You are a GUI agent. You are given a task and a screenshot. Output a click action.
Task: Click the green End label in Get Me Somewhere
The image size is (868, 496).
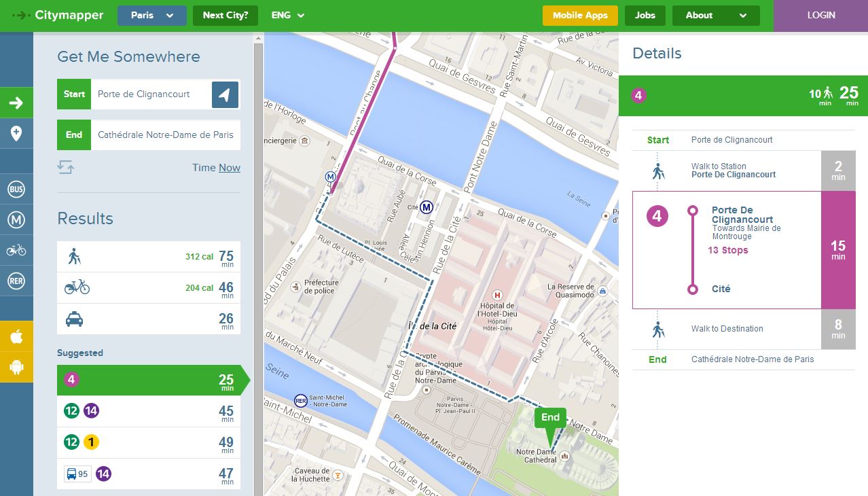(x=74, y=135)
